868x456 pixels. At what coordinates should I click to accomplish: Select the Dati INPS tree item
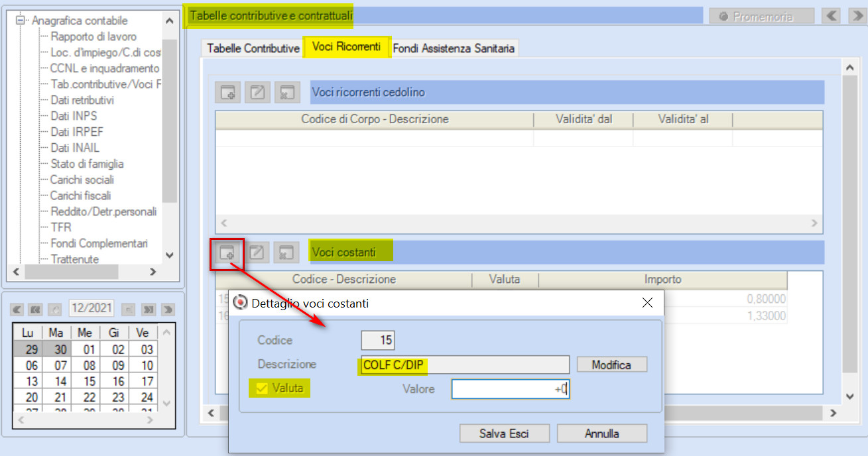pos(74,116)
